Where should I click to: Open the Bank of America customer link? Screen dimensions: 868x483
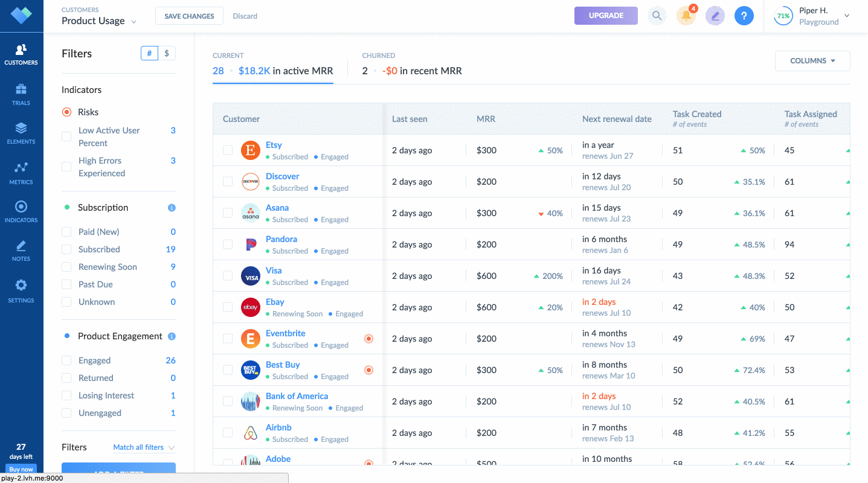pyautogui.click(x=297, y=396)
